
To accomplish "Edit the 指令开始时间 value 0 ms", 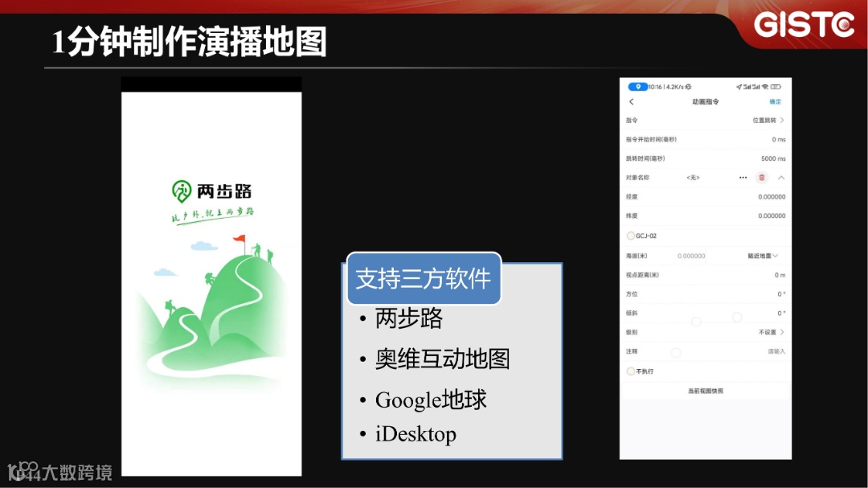I will point(778,140).
